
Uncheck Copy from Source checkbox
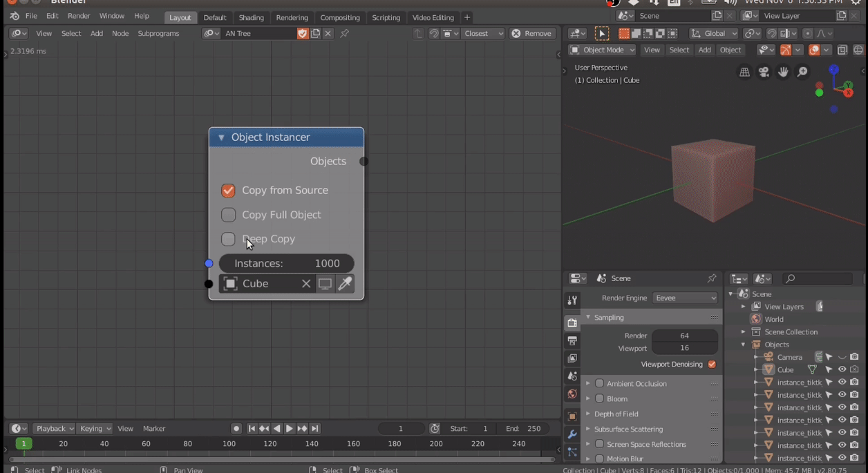(228, 191)
